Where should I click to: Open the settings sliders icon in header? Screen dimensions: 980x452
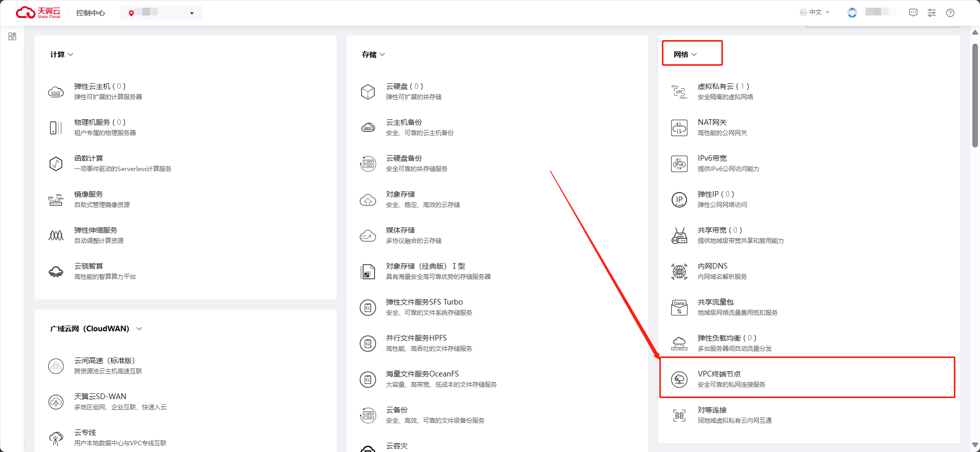click(932, 13)
